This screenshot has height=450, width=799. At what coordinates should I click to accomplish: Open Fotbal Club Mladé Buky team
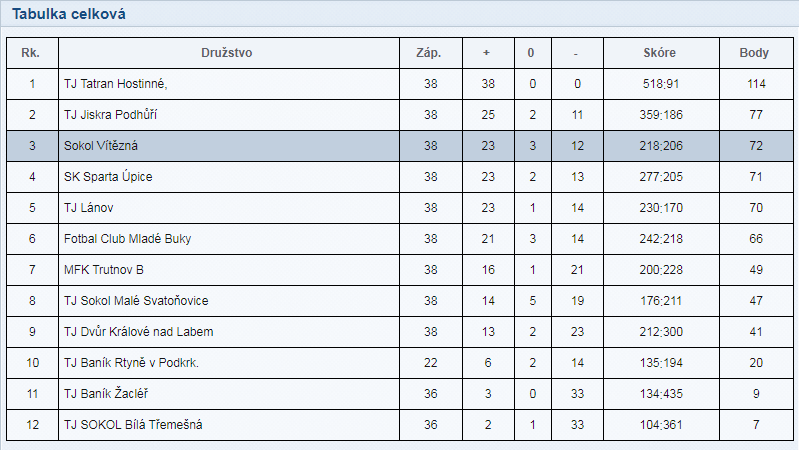(127, 239)
